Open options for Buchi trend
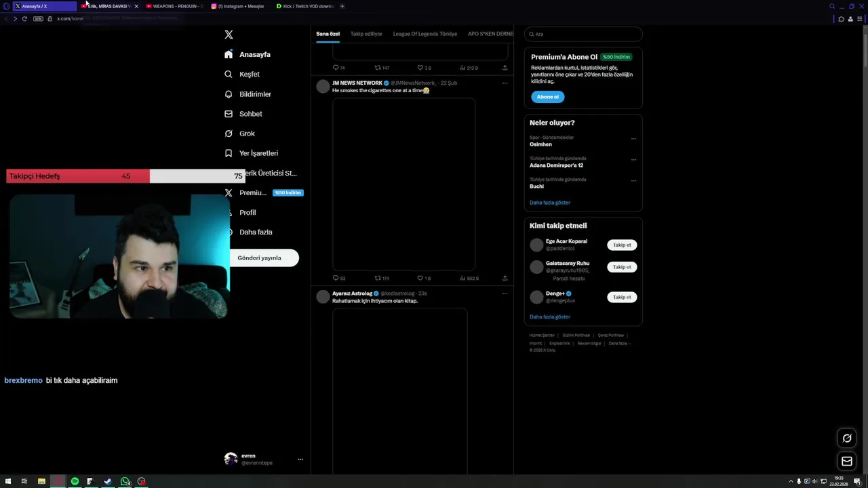This screenshot has height=488, width=868. [x=633, y=180]
